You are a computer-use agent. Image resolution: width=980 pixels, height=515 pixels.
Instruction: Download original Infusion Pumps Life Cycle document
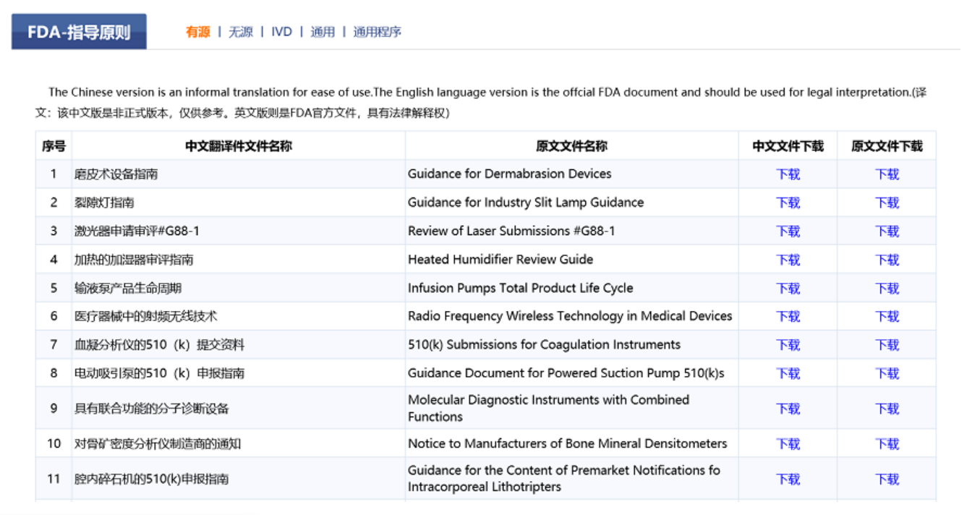(887, 289)
